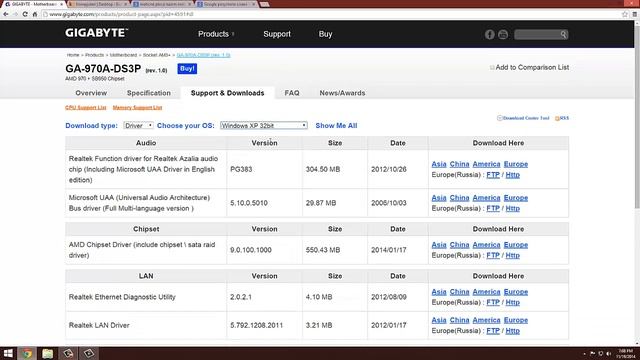Open the Memory Support List link
Screen dimensions: 640x360
pyautogui.click(x=137, y=108)
